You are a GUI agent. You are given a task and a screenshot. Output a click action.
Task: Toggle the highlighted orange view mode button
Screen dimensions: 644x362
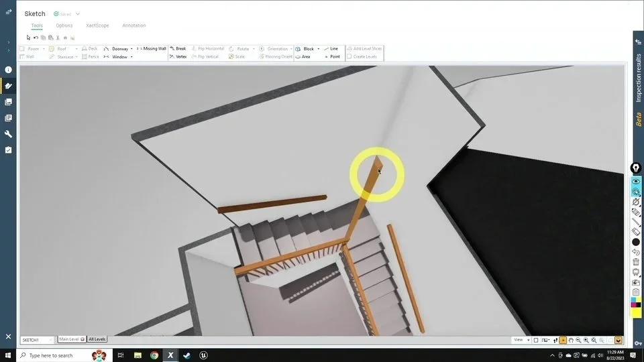pos(563,341)
